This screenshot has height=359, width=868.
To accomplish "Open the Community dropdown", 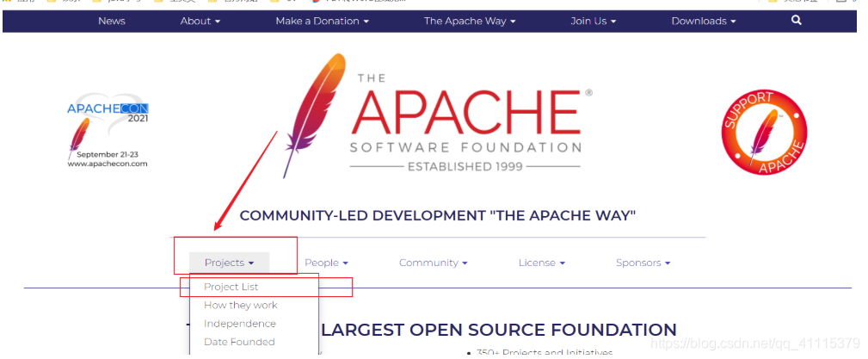I will coord(434,263).
